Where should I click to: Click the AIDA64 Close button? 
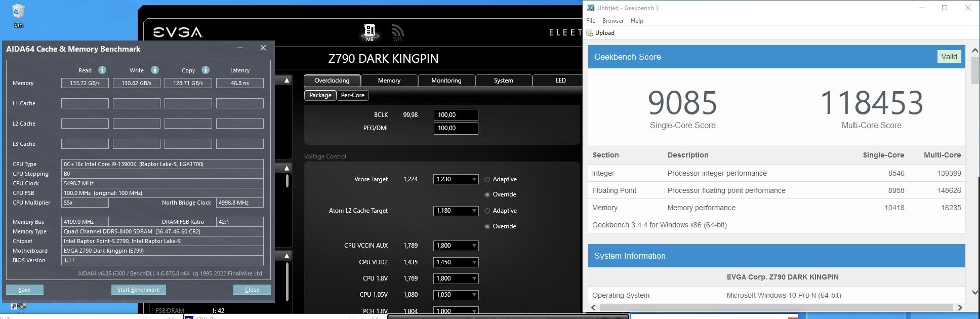(x=252, y=290)
